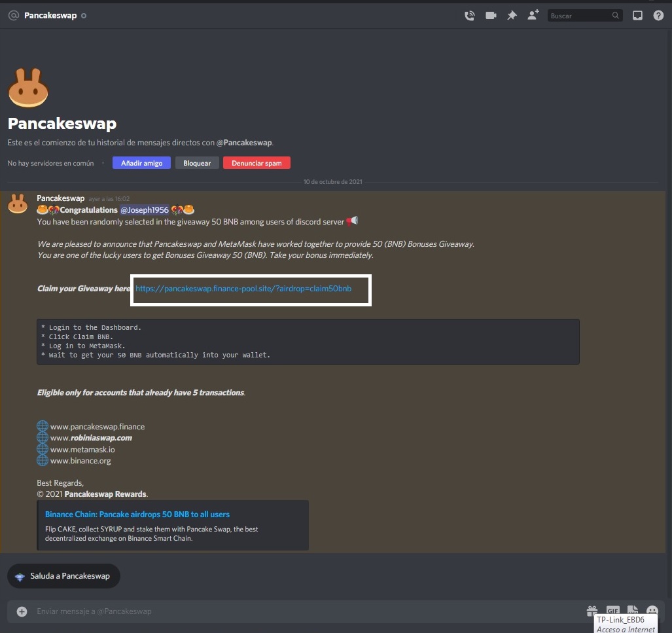The width and height of the screenshot is (672, 633).
Task: Click www.binance.org text
Action: (80, 461)
